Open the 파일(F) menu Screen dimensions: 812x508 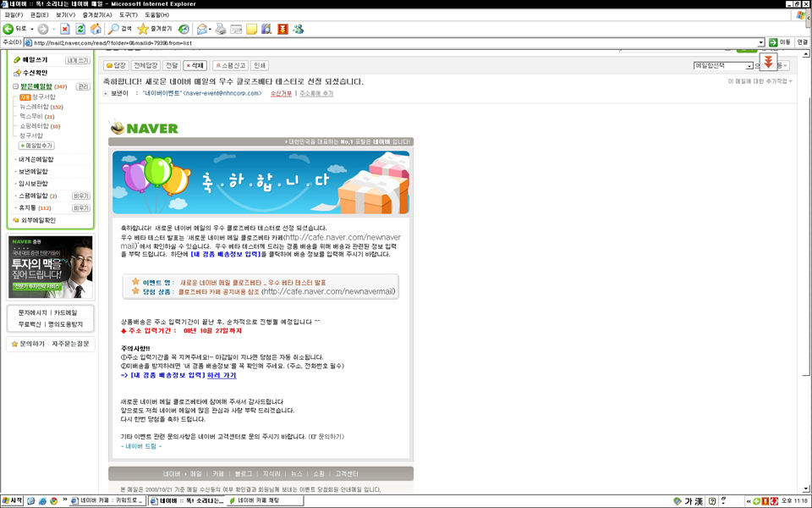pyautogui.click(x=14, y=15)
